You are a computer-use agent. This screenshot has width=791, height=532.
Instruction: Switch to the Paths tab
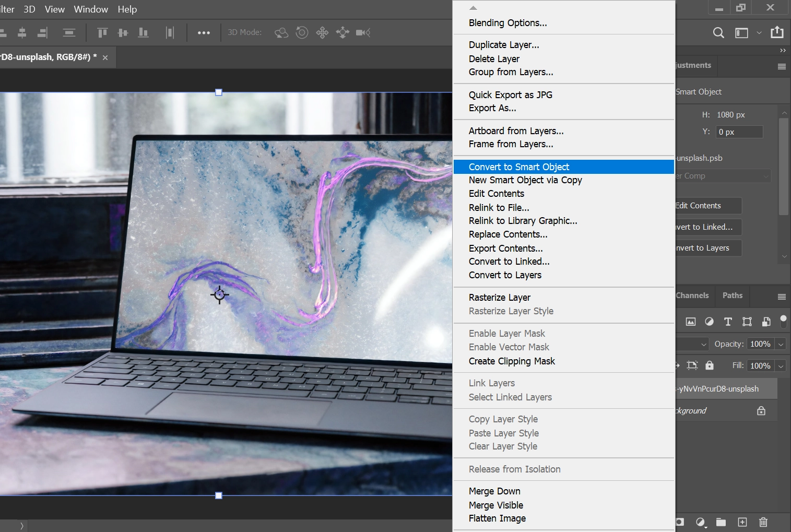(x=732, y=295)
